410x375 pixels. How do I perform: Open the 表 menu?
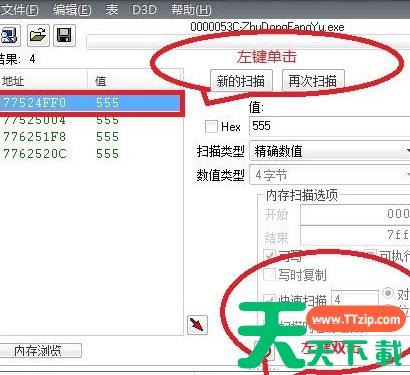point(112,10)
